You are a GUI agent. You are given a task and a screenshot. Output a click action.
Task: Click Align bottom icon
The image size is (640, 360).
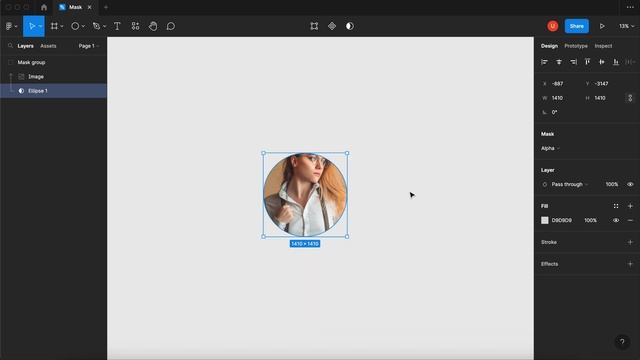616,62
